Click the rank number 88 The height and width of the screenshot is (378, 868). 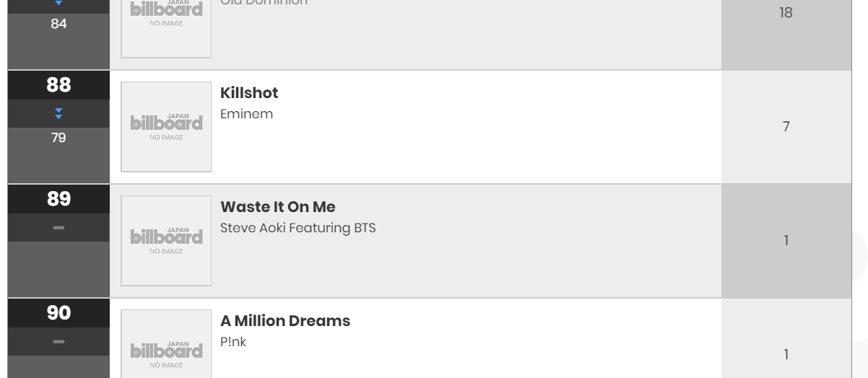click(x=58, y=85)
